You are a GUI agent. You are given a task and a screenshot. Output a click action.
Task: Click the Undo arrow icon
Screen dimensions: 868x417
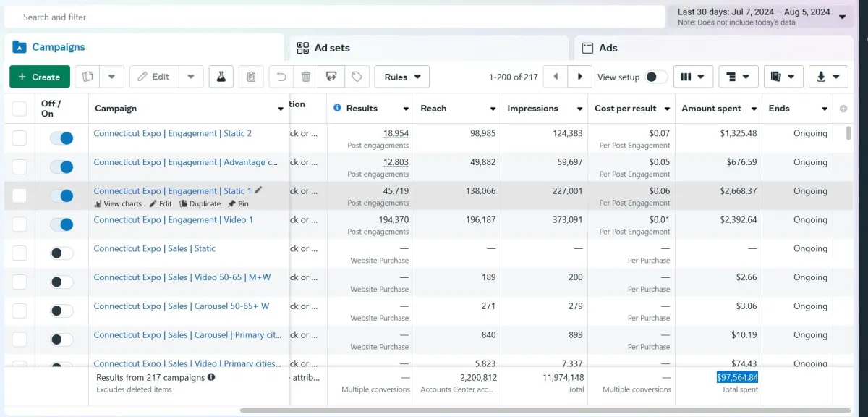click(282, 77)
